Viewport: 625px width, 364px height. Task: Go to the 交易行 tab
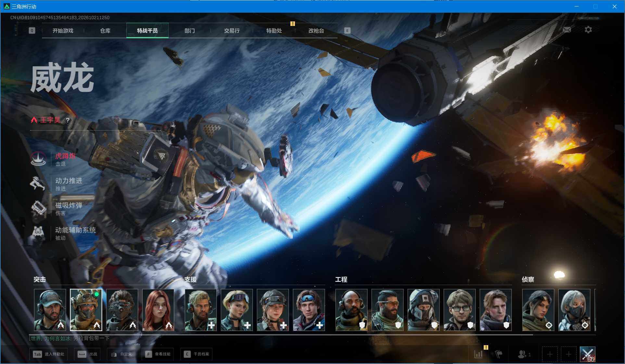tap(232, 31)
